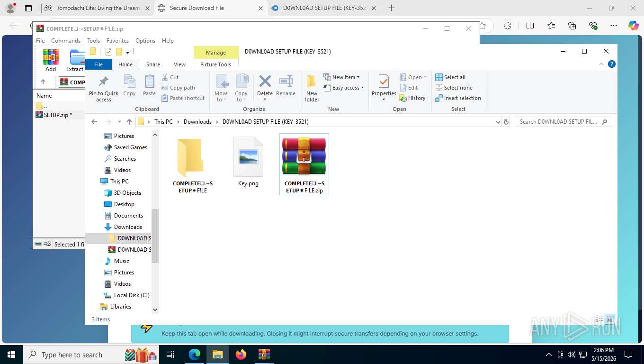Click the Manage contextual tab
The height and width of the screenshot is (364, 644).
pyautogui.click(x=216, y=53)
